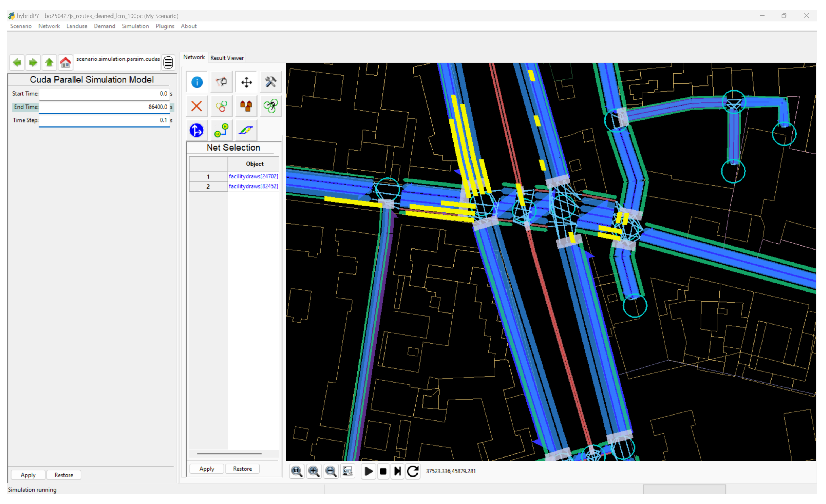Navigate home with the red house icon
Screen dimensions: 826x504
[x=65, y=62]
